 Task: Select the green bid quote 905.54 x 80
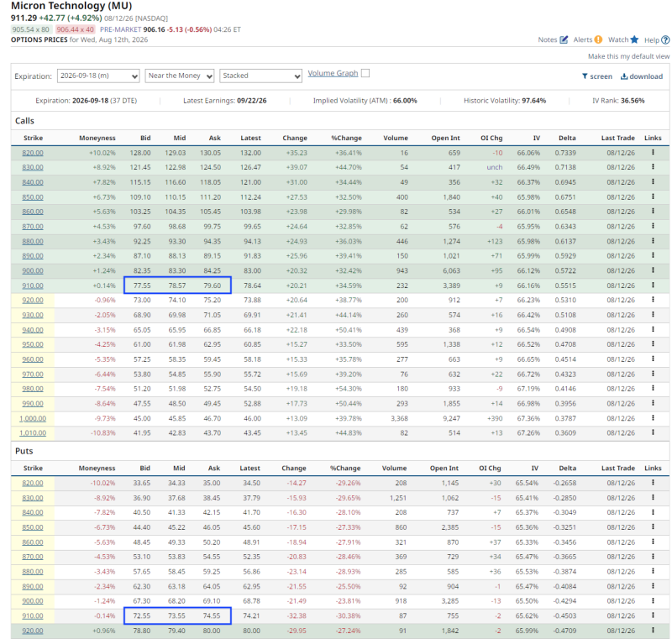(x=31, y=29)
